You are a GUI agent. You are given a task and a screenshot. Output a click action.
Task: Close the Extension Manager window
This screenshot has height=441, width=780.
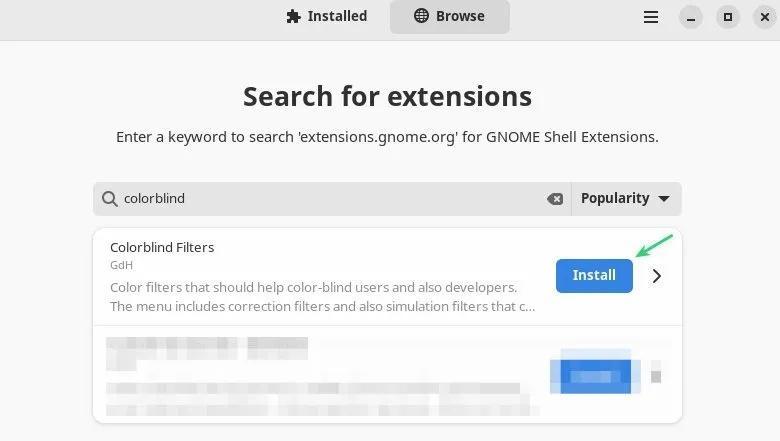pyautogui.click(x=763, y=17)
